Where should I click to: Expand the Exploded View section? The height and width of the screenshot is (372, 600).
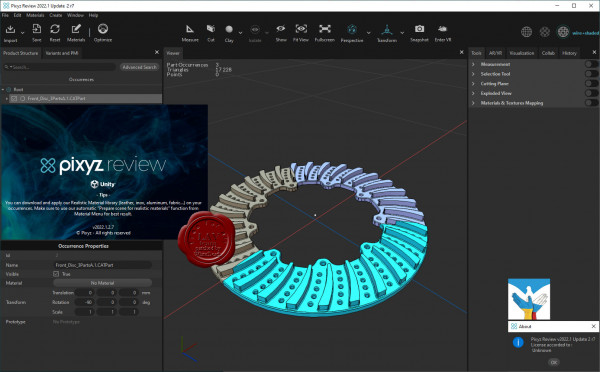pos(473,93)
